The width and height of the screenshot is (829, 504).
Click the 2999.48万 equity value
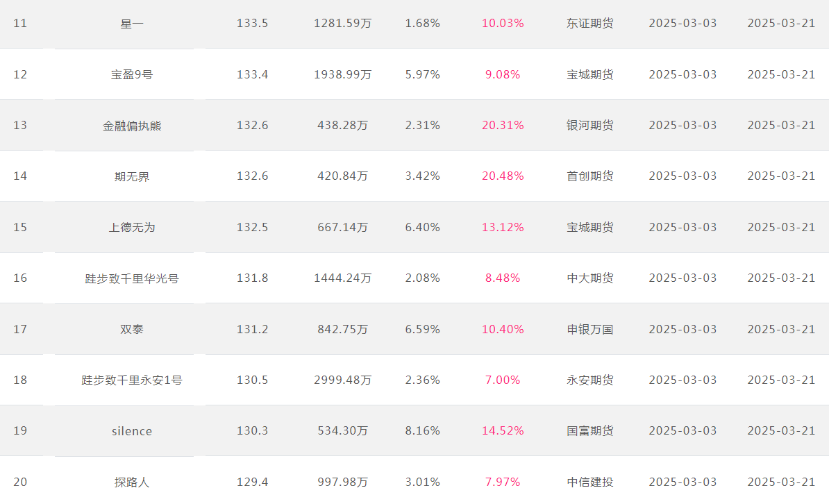point(342,380)
